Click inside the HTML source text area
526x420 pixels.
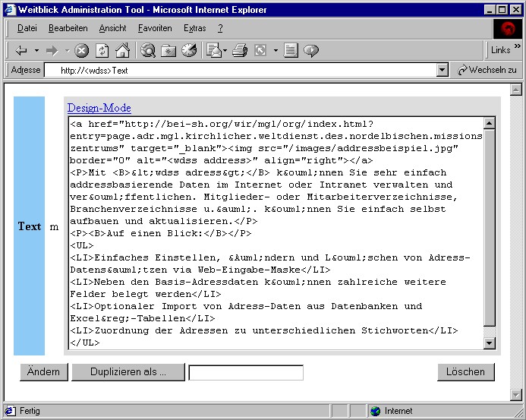point(276,233)
